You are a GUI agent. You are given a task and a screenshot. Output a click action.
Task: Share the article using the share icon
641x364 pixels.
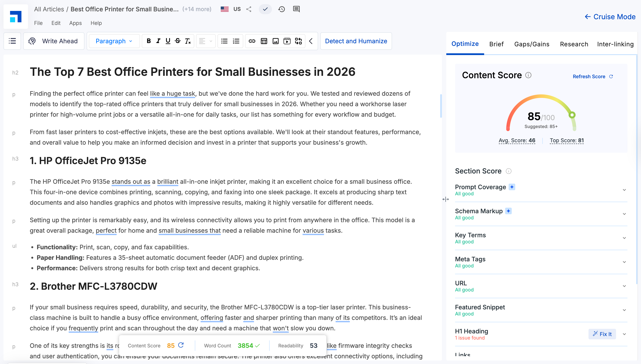(249, 9)
